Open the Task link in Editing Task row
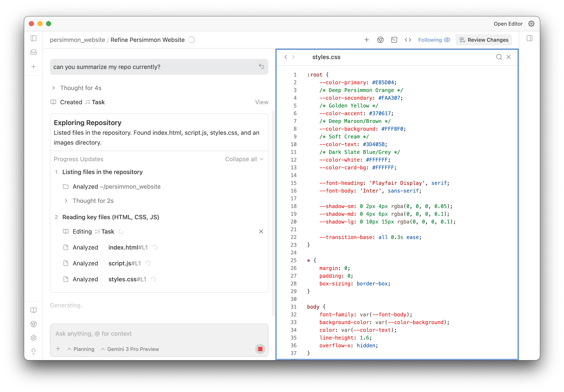564x392 pixels. (x=105, y=231)
